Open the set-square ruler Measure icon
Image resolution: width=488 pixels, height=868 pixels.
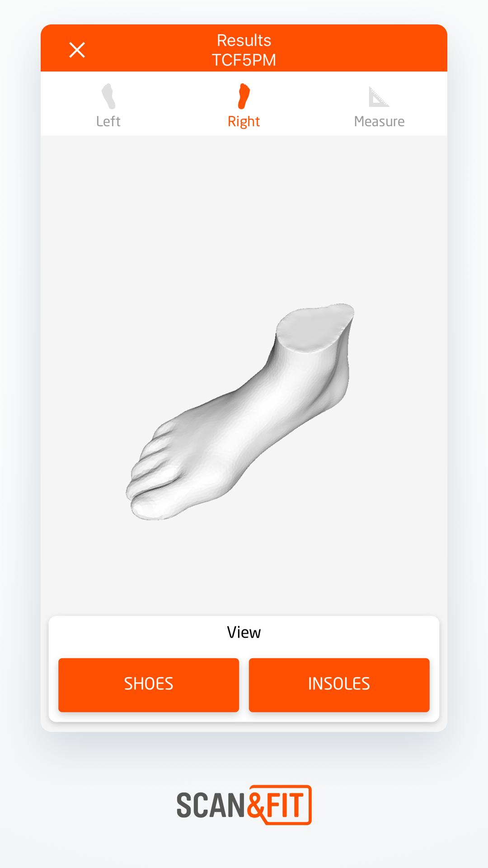pos(379,97)
